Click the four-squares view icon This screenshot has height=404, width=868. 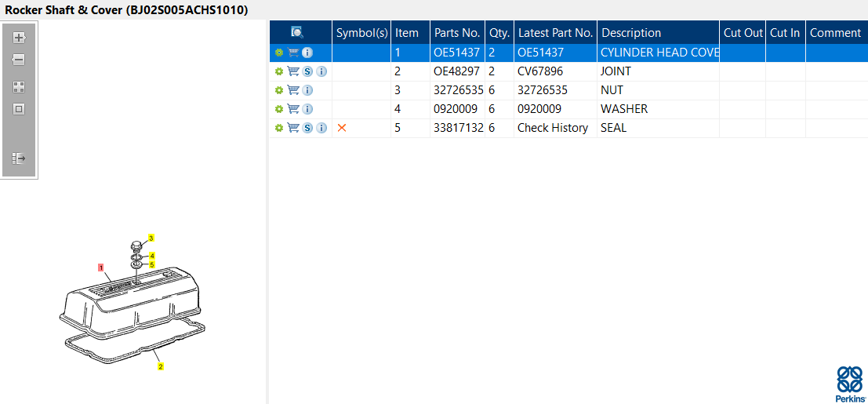pos(19,87)
